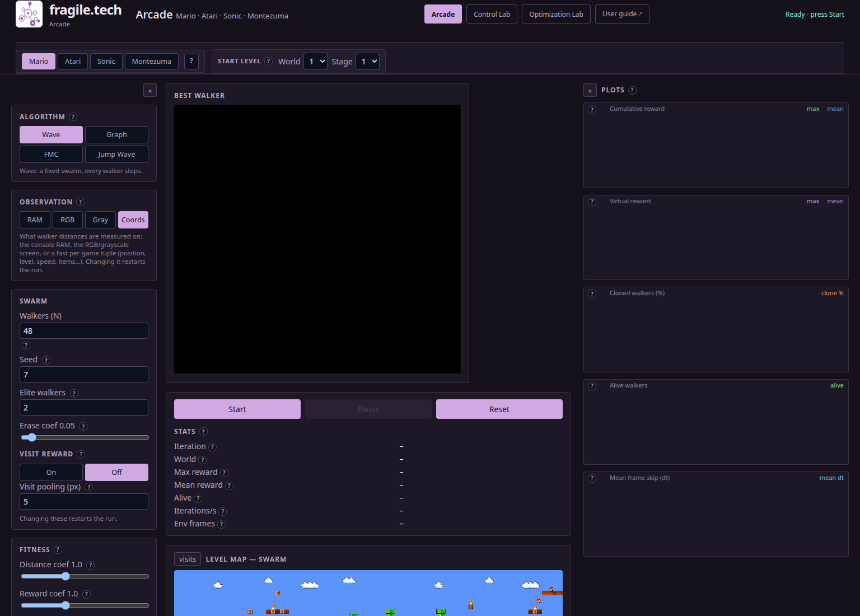860x616 pixels.
Task: Click the Walkers (N) input field
Action: pos(84,331)
